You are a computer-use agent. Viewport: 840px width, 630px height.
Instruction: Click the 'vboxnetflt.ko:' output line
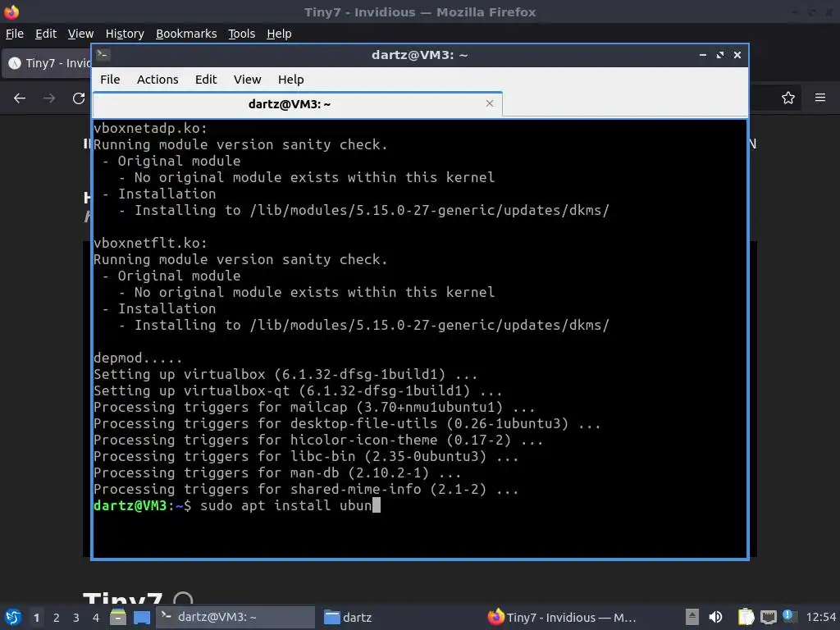pyautogui.click(x=150, y=243)
